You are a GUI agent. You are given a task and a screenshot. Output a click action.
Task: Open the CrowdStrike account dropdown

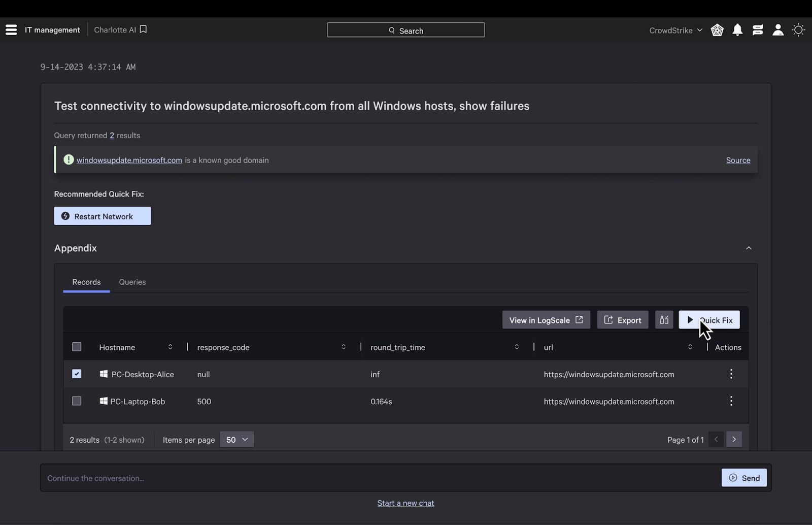(675, 30)
